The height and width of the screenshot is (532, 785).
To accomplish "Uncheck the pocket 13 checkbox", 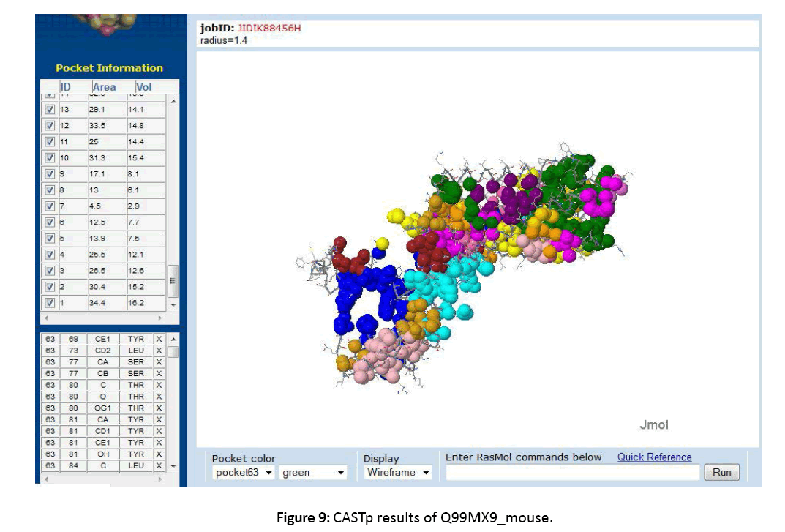I will tap(50, 110).
